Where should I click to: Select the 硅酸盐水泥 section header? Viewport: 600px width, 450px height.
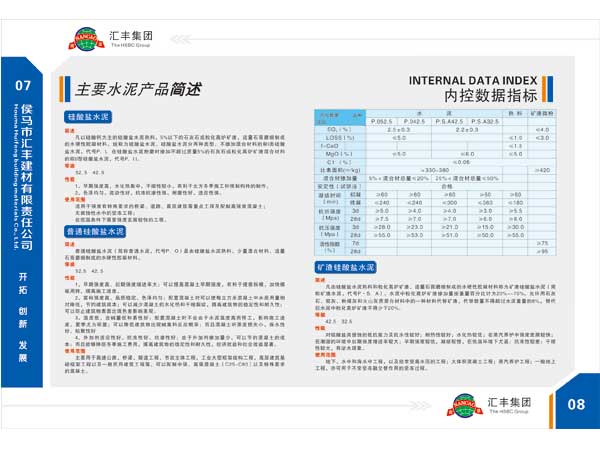91,118
